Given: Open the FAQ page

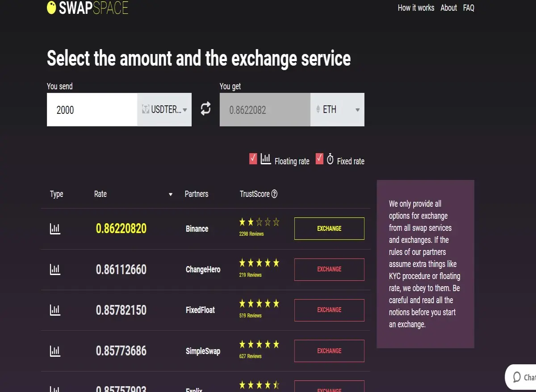Looking at the screenshot, I should point(469,8).
